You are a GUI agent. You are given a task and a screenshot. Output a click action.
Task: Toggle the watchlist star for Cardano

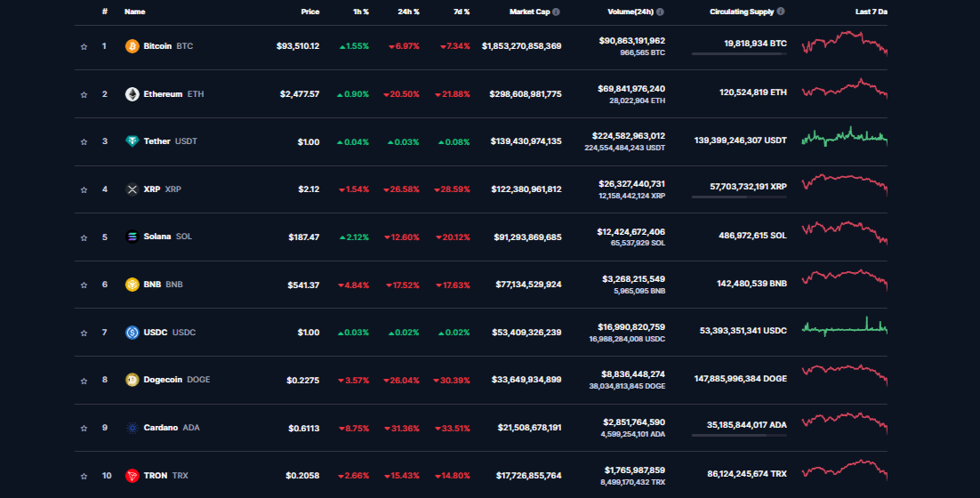(x=84, y=428)
